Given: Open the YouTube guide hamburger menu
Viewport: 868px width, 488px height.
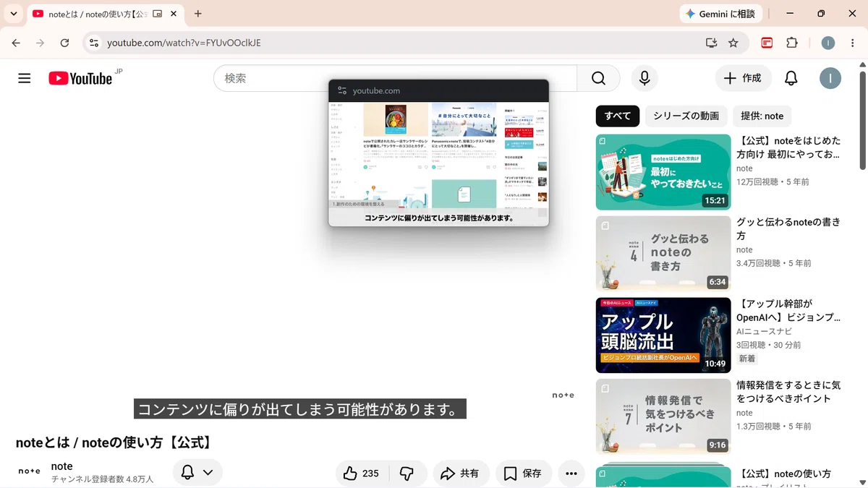Looking at the screenshot, I should point(25,78).
